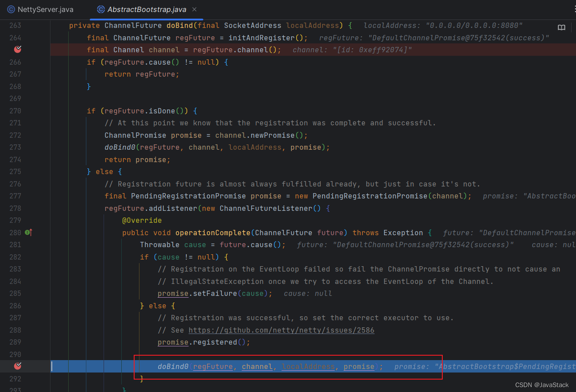Click doBind0 on the highlighted execution line

pyautogui.click(x=173, y=367)
